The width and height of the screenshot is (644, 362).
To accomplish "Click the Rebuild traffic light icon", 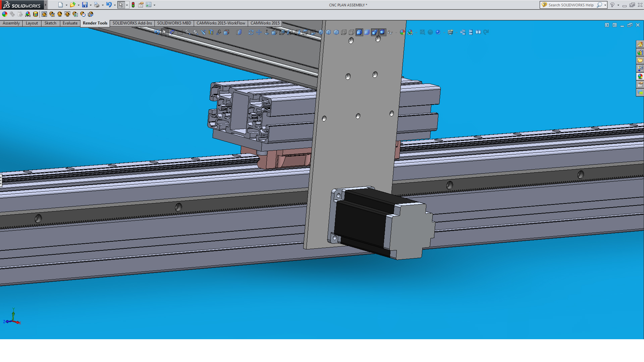I will click(133, 5).
